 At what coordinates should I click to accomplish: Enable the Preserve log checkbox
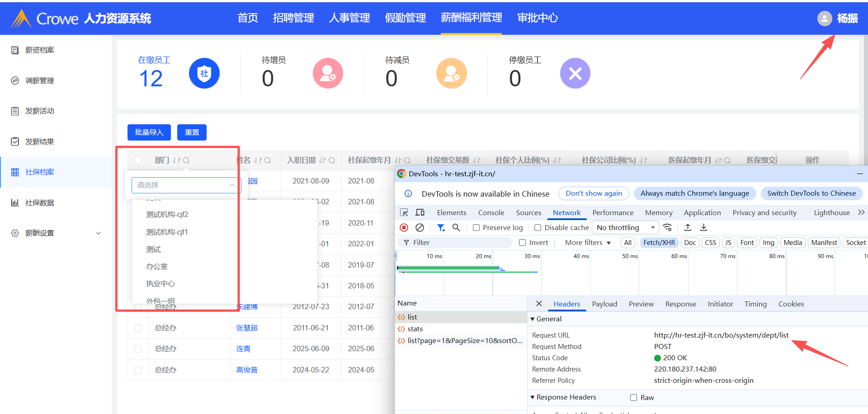pos(476,228)
